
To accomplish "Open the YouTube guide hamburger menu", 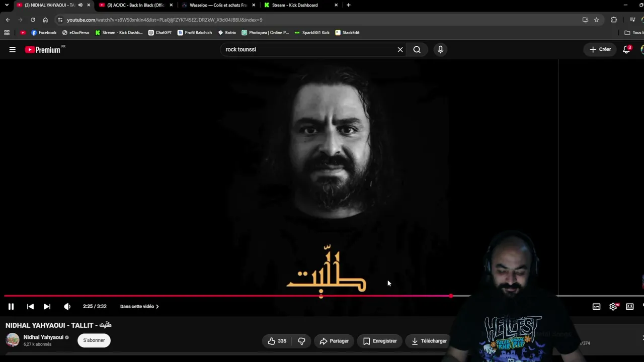I will tap(13, 49).
